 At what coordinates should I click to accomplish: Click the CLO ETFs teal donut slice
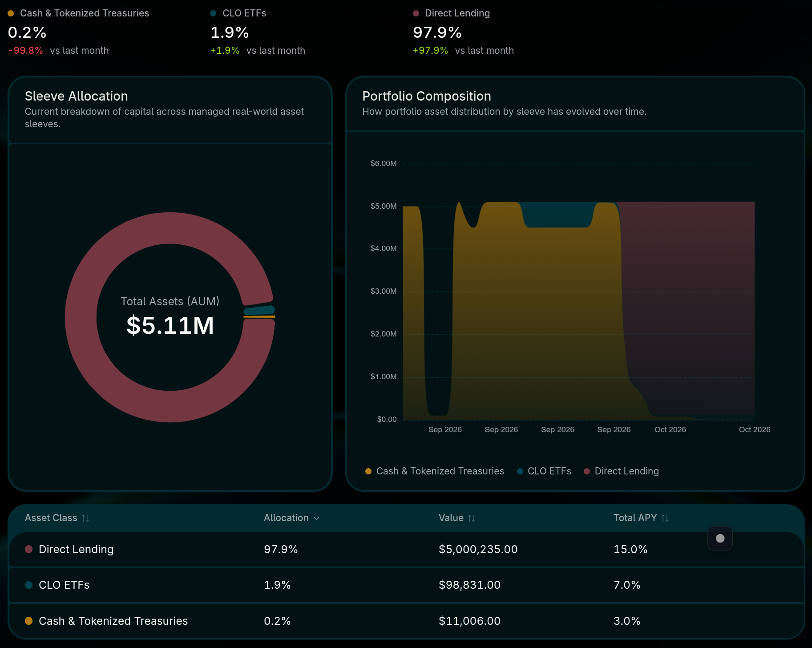pyautogui.click(x=259, y=310)
